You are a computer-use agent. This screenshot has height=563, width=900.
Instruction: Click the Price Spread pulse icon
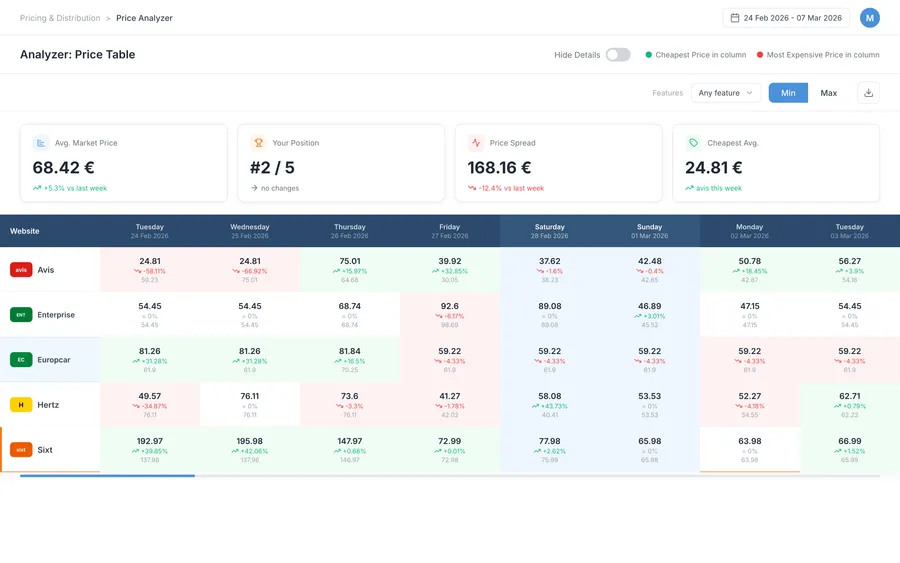tap(476, 143)
